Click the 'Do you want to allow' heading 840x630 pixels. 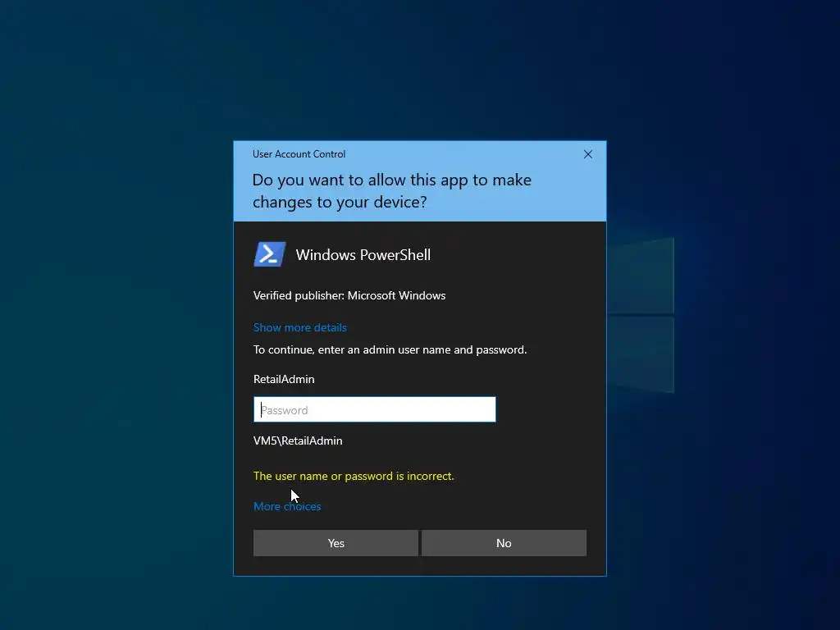point(391,190)
